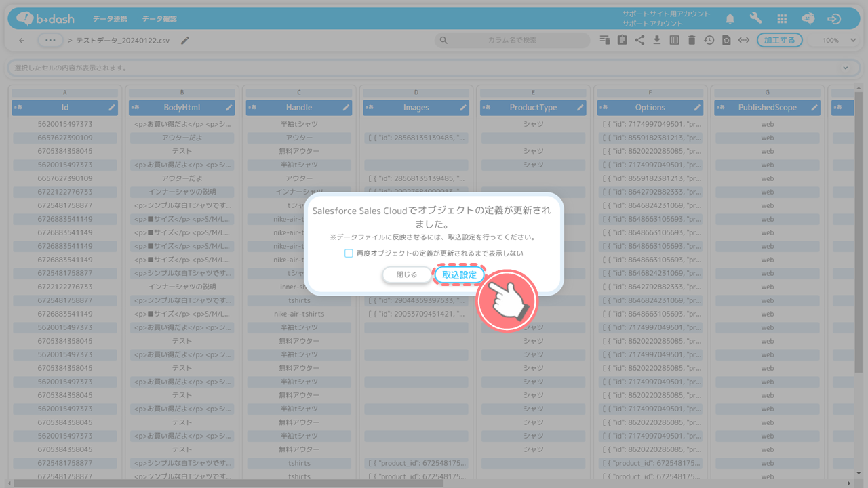Click the search magnifier icon
The height and width of the screenshot is (488, 868).
coord(443,40)
